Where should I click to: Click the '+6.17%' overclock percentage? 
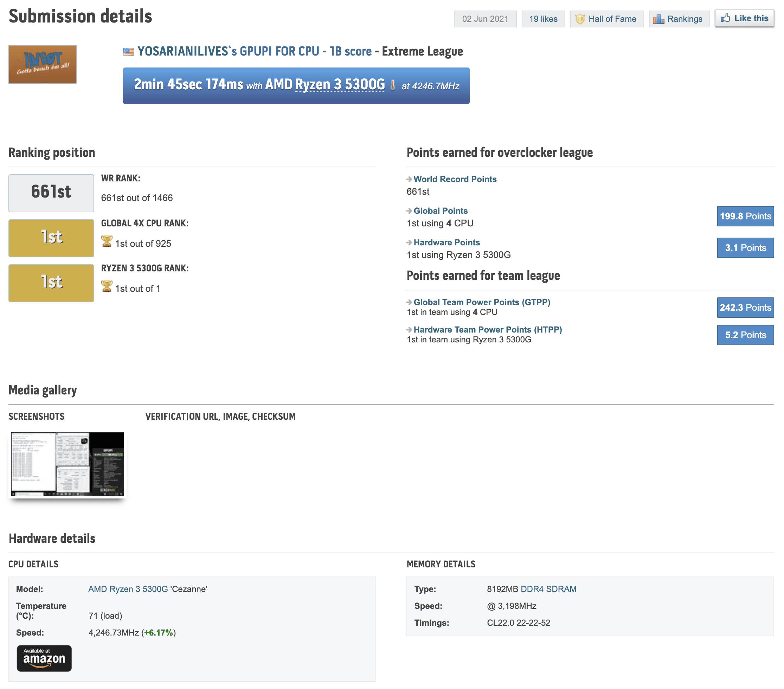pyautogui.click(x=159, y=633)
